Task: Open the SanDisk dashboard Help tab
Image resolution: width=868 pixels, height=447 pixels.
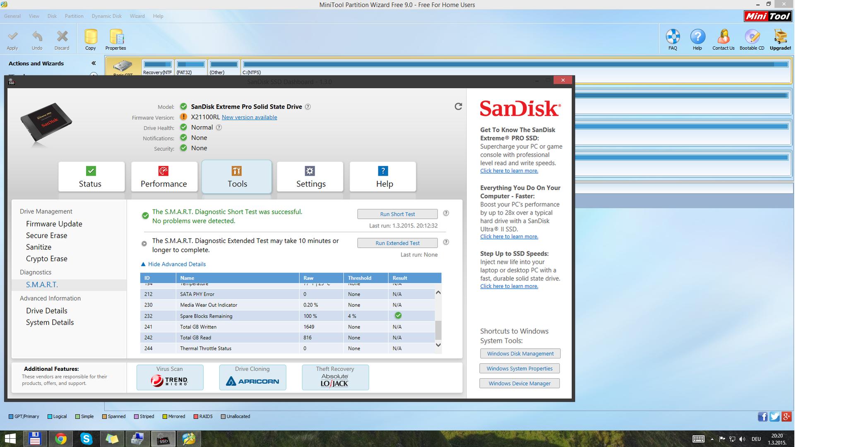Action: click(383, 177)
